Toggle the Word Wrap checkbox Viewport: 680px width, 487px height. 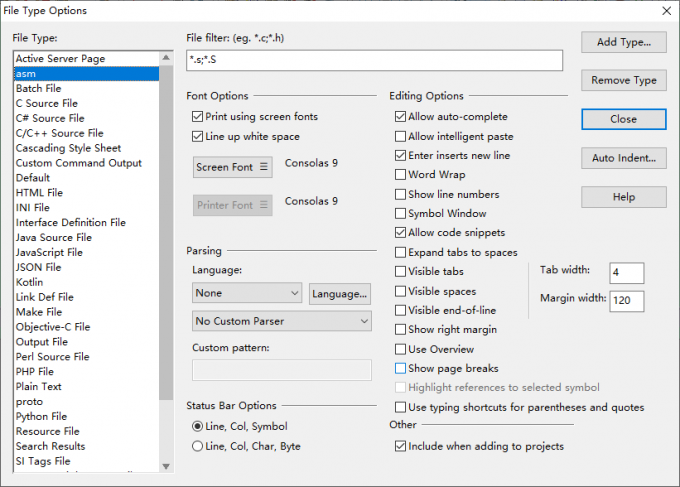[400, 174]
